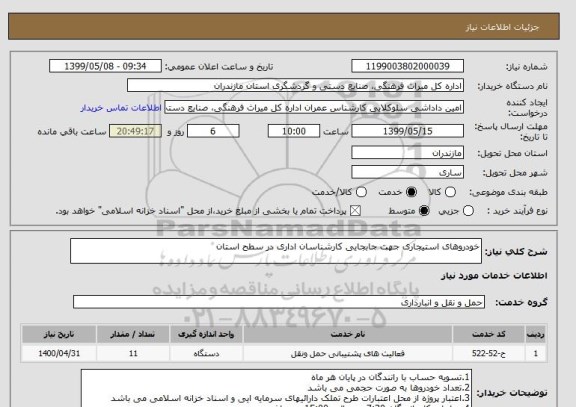Click the delivery city field ساری
The width and height of the screenshot is (576, 407).
tap(407, 172)
